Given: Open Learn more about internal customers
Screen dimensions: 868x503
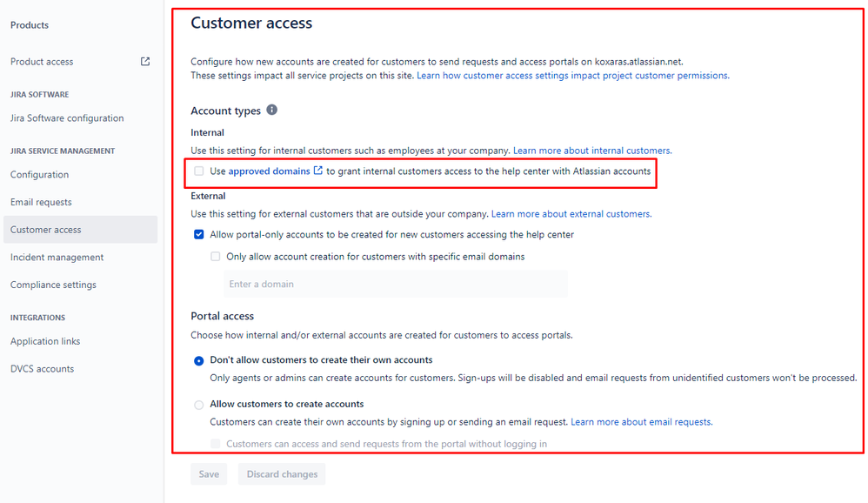Looking at the screenshot, I should 592,150.
